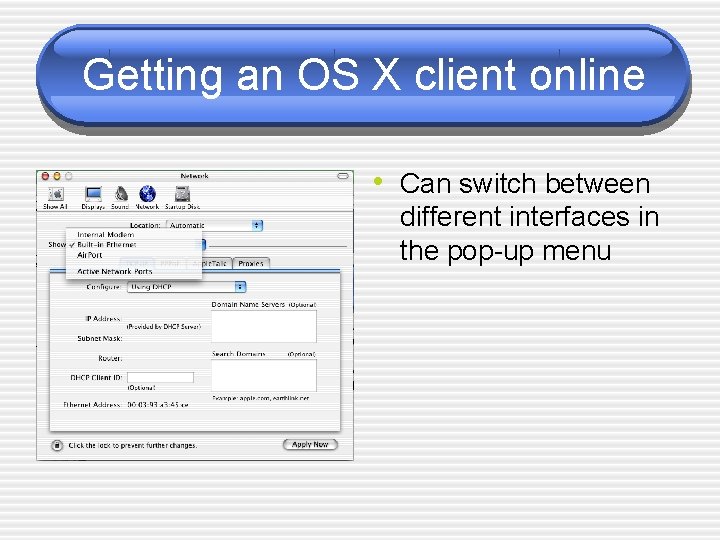Open the Sound preference icon
This screenshot has height=540, width=720.
pyautogui.click(x=120, y=198)
